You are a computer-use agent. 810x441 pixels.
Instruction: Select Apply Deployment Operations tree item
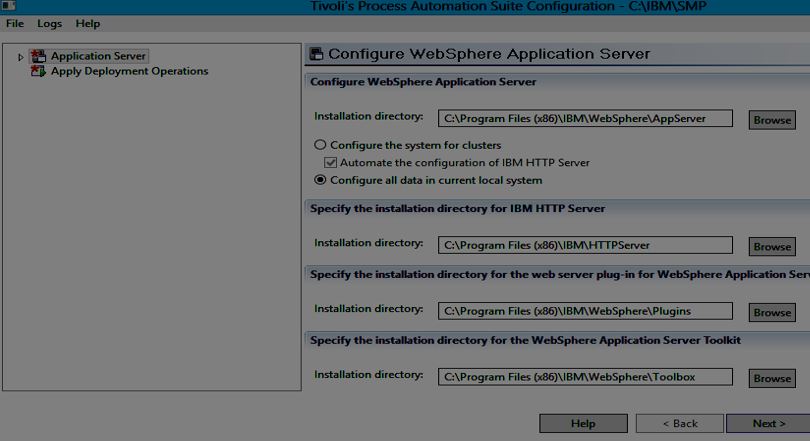129,71
